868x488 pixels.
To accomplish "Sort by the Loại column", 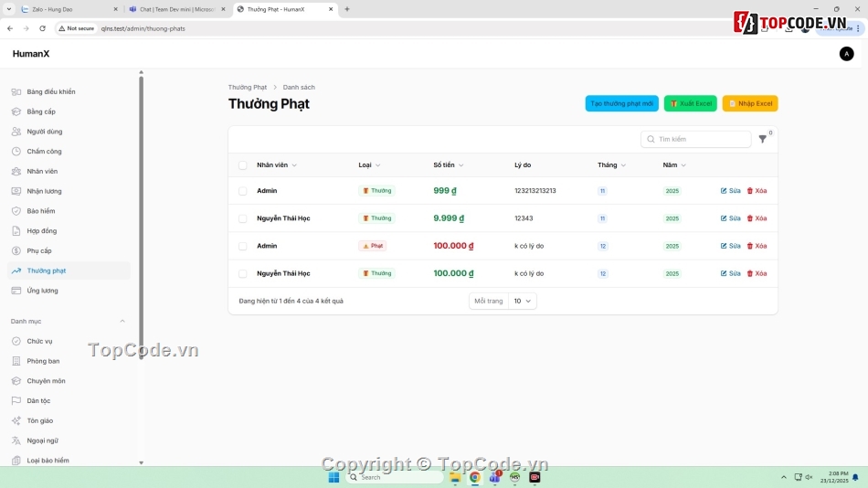I will [x=369, y=165].
